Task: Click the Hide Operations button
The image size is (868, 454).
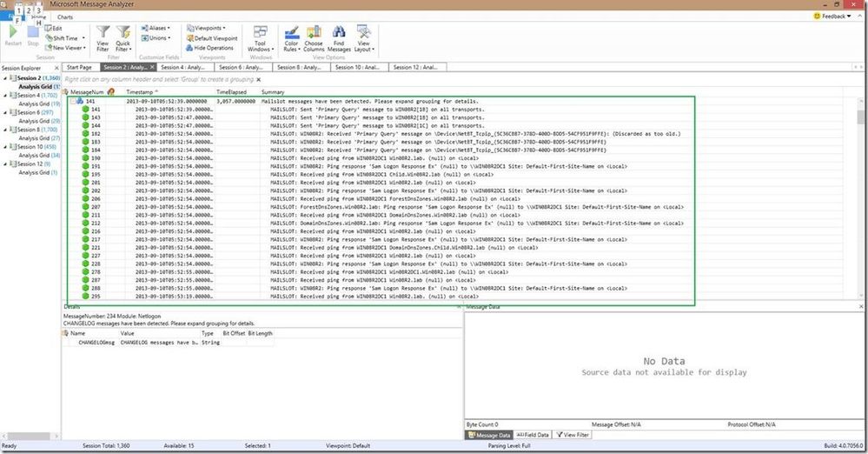Action: (209, 48)
